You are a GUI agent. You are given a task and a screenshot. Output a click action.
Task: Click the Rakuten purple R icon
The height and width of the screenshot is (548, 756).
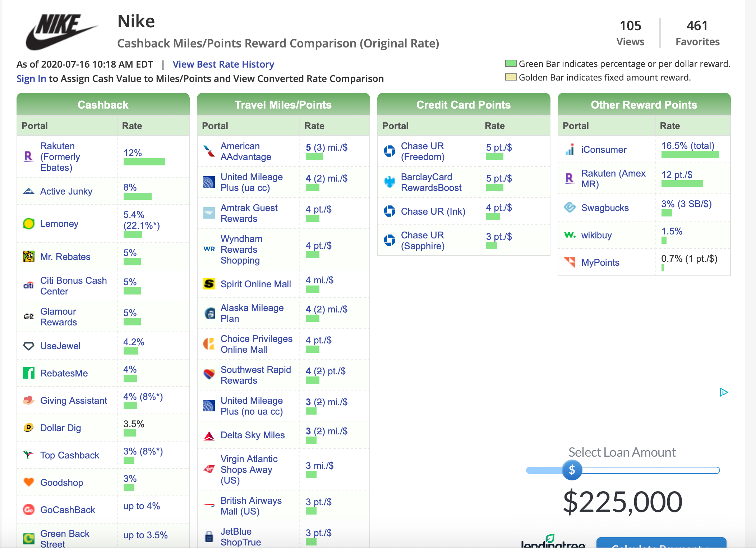click(x=28, y=156)
